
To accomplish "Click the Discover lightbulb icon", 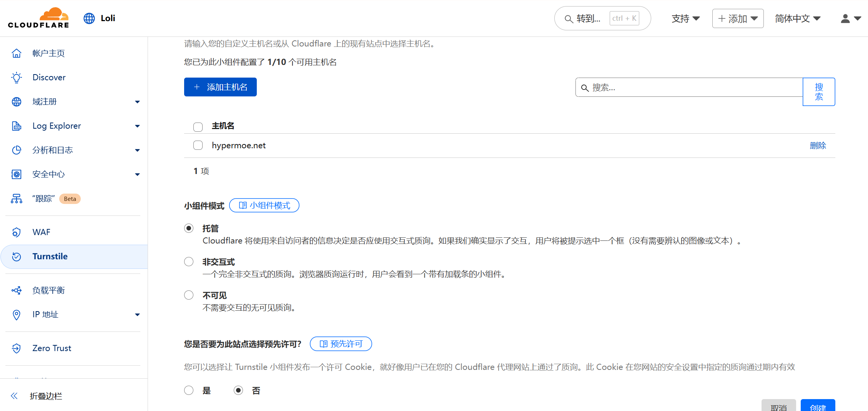I will (17, 77).
